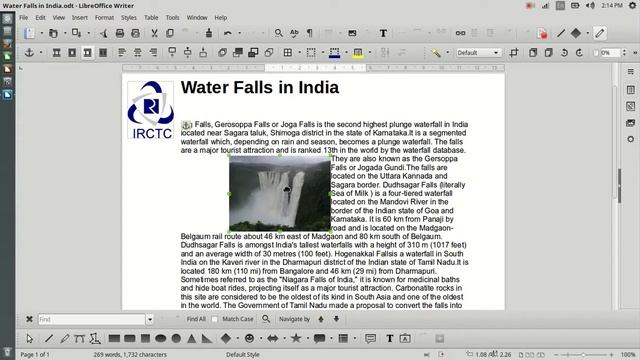The image size is (640, 360).
Task: Open the Edit menu
Action: coord(40,18)
